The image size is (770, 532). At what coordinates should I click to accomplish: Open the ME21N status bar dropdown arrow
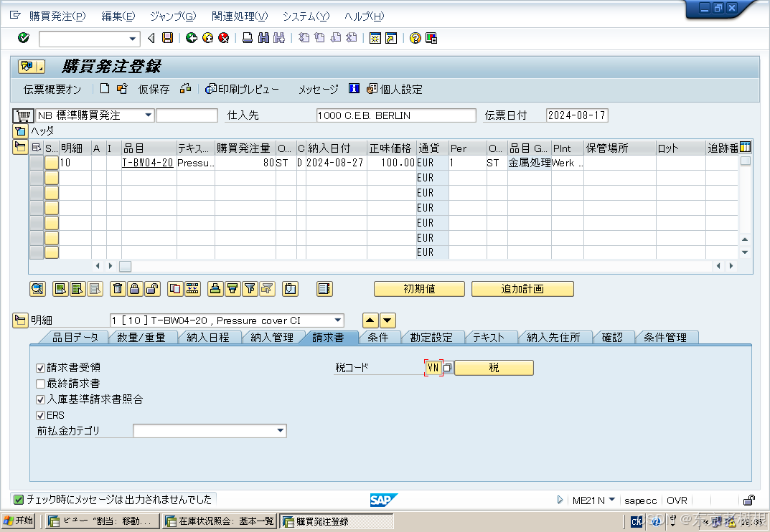pos(612,500)
